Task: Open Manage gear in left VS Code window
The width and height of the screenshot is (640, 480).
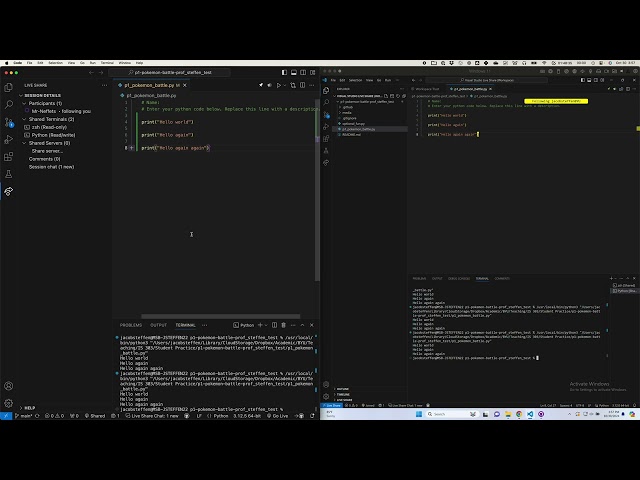Action: tap(8, 403)
